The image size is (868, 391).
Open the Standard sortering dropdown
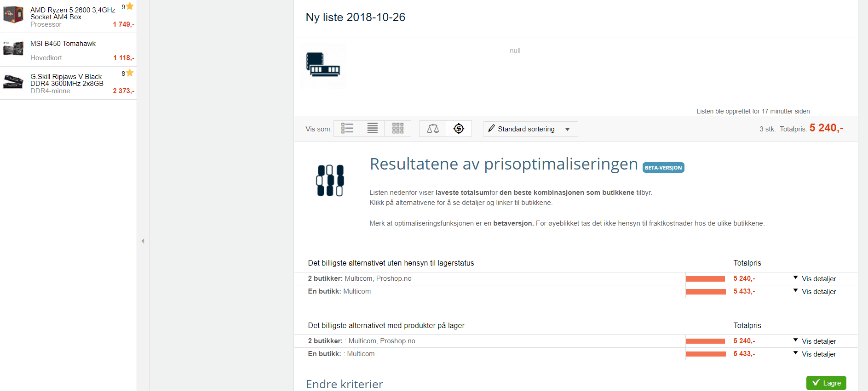point(530,129)
